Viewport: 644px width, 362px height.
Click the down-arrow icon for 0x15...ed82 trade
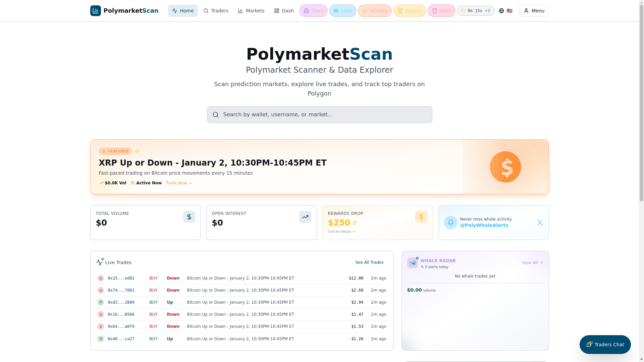[x=101, y=278]
